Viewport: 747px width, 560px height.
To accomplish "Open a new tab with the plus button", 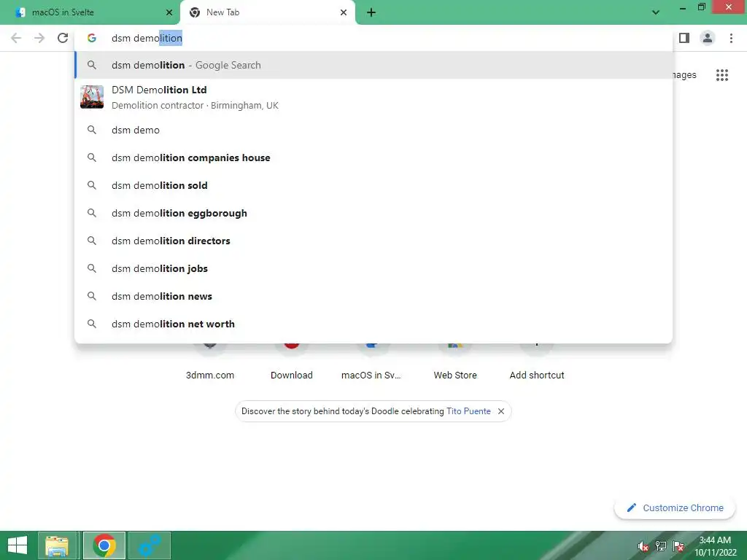I will [x=371, y=12].
